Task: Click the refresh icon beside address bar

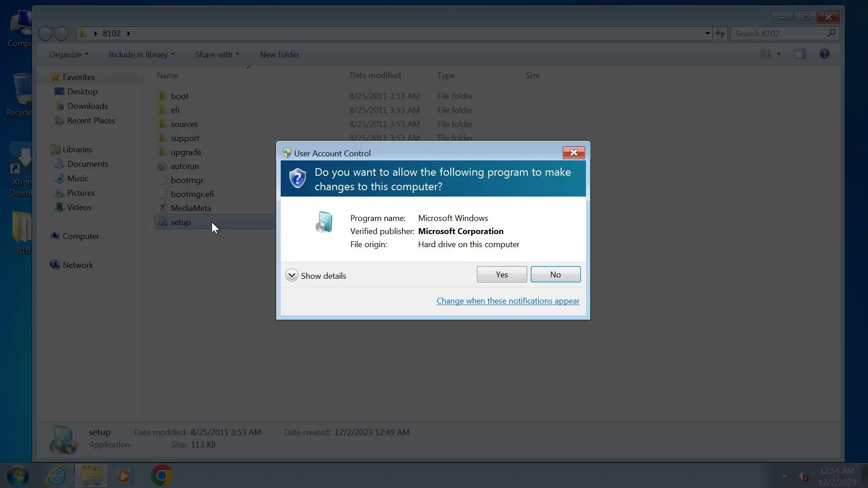Action: click(x=720, y=33)
